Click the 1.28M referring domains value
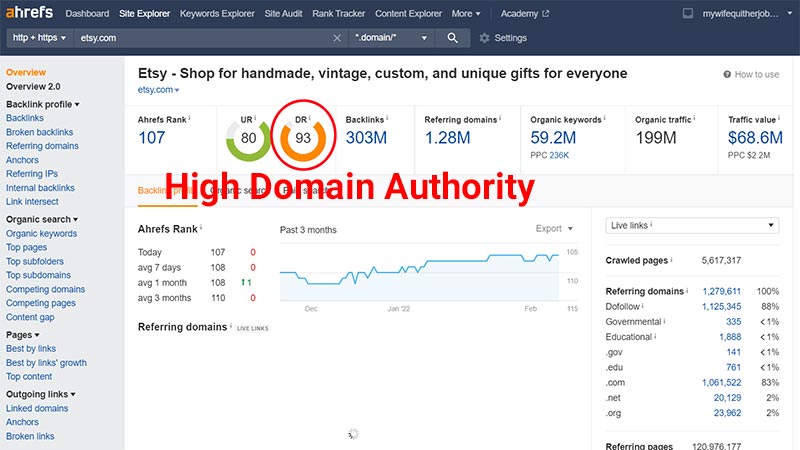Screen dimensions: 800x450 click(447, 138)
